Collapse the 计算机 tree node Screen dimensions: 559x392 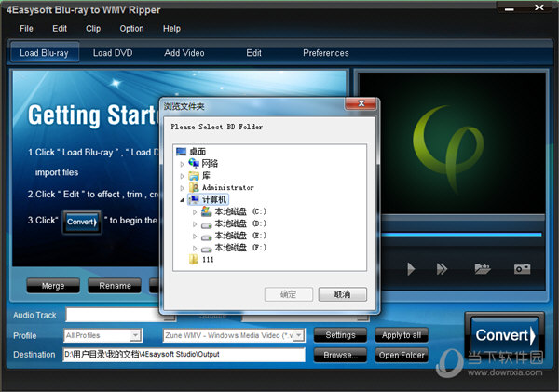(x=182, y=200)
